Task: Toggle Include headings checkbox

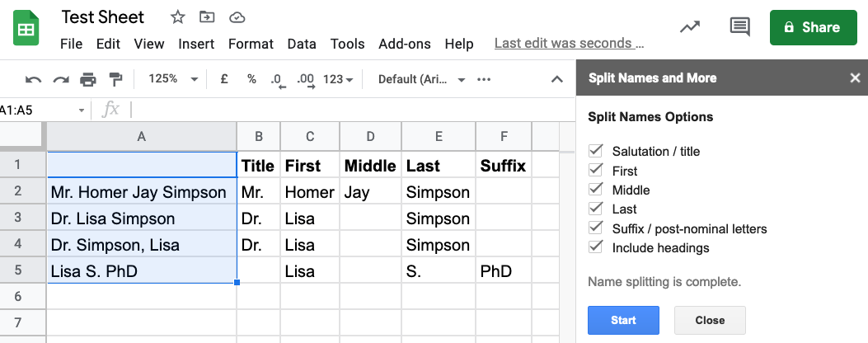Action: click(x=596, y=247)
